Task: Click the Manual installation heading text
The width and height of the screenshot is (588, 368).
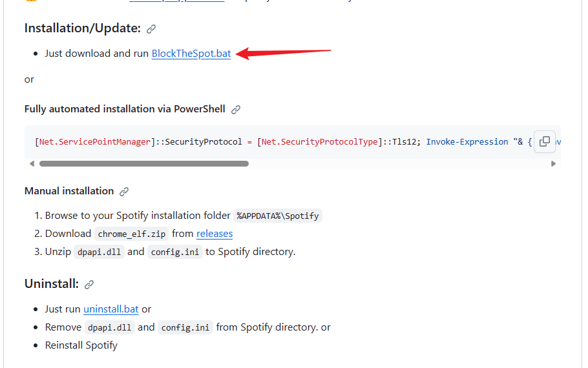Action: pos(69,191)
